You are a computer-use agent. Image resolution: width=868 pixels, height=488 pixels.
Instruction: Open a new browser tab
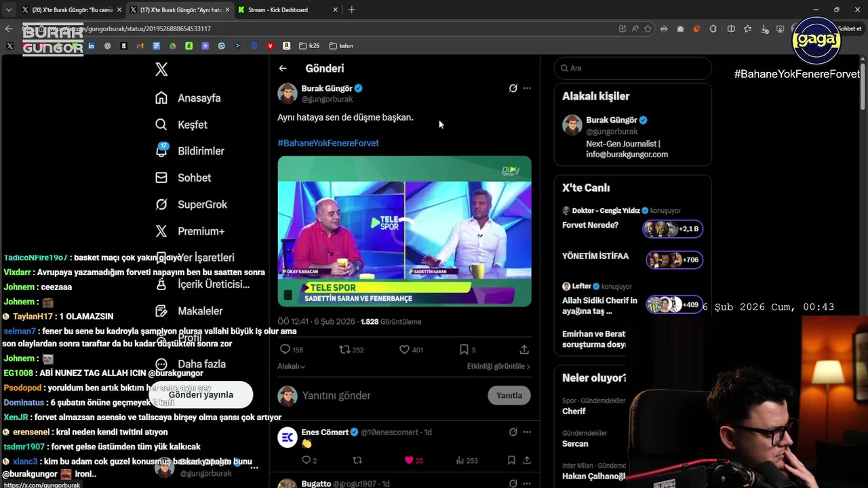(x=351, y=9)
